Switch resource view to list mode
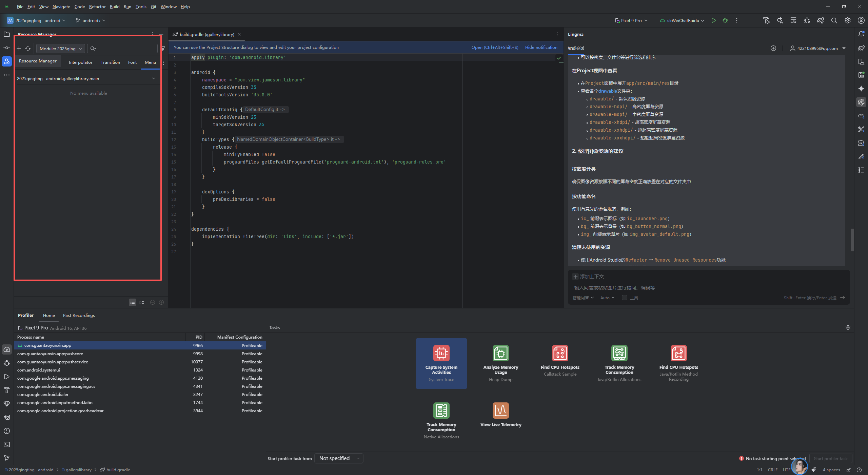The image size is (868, 475). pos(133,302)
